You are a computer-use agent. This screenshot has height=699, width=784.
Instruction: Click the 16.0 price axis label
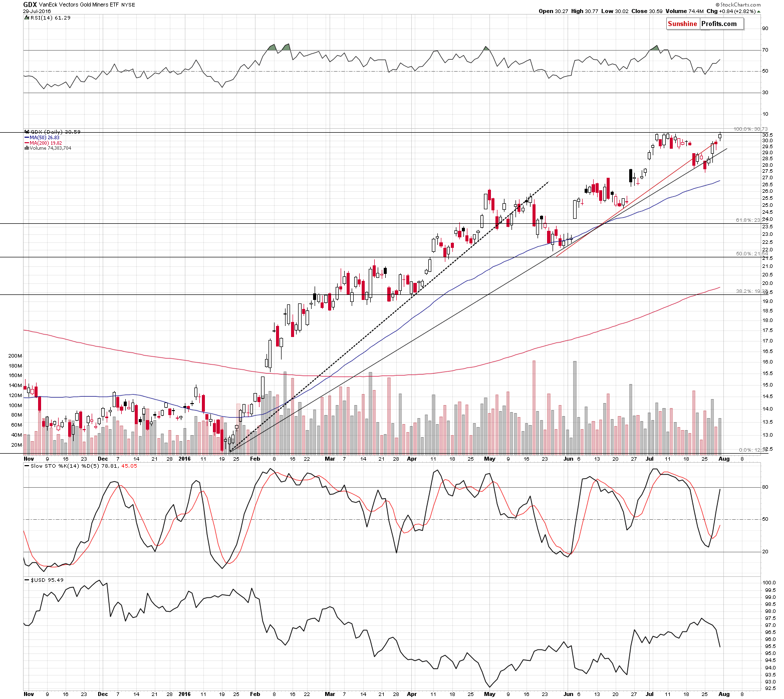tap(767, 362)
